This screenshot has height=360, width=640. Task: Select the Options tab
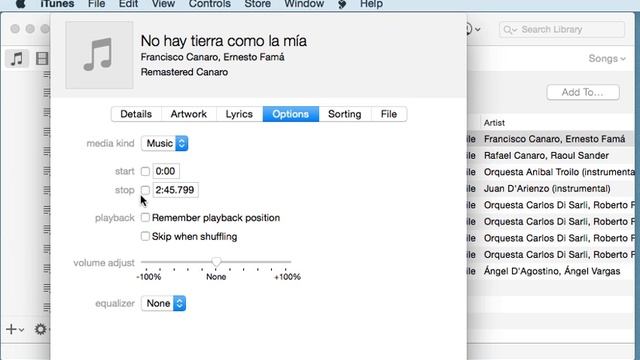291,114
